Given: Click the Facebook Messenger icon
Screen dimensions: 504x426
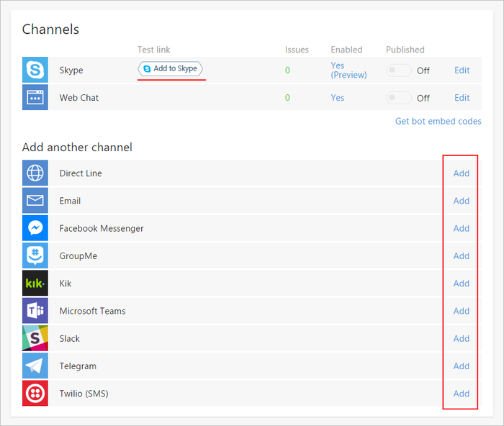Looking at the screenshot, I should [35, 228].
